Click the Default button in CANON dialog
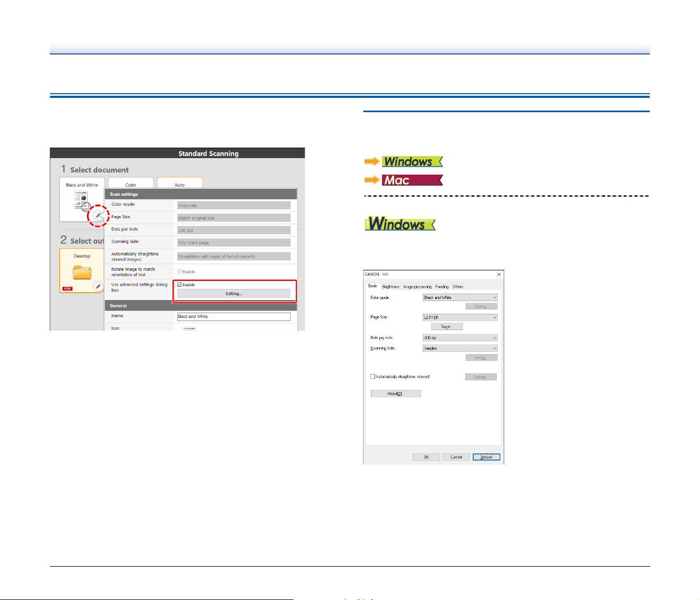 tap(486, 457)
